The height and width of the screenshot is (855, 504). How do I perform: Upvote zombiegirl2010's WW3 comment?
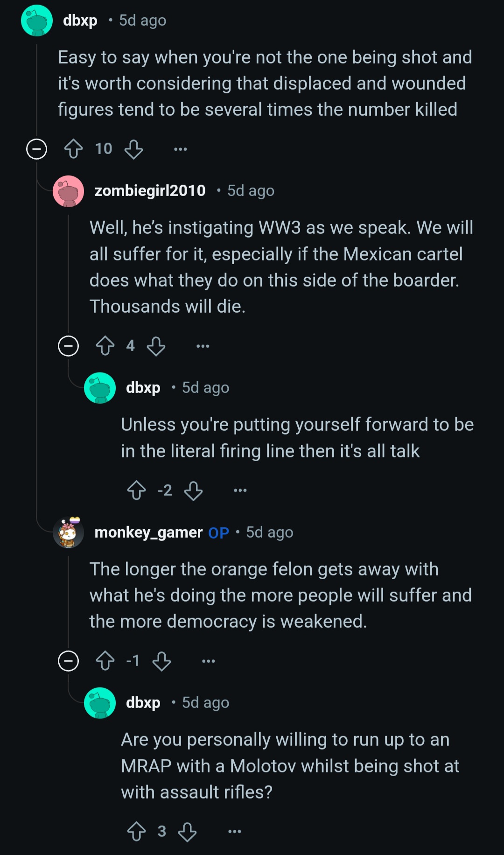tap(105, 346)
